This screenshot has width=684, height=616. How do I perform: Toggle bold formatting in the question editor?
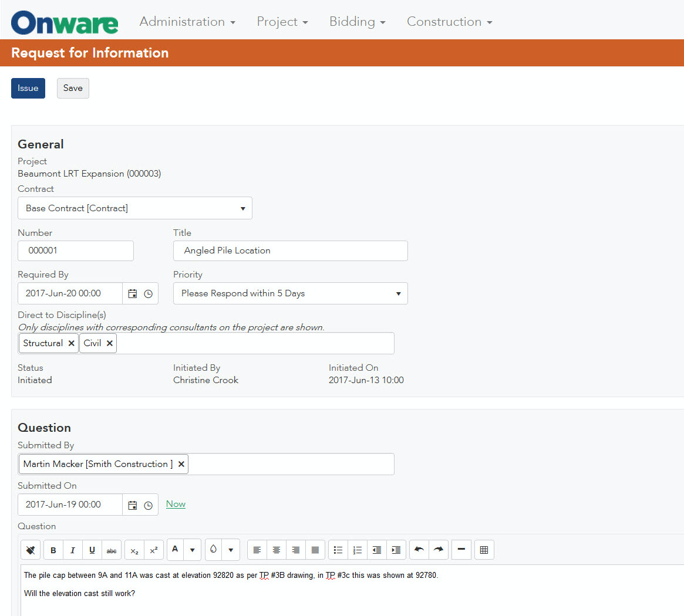53,550
